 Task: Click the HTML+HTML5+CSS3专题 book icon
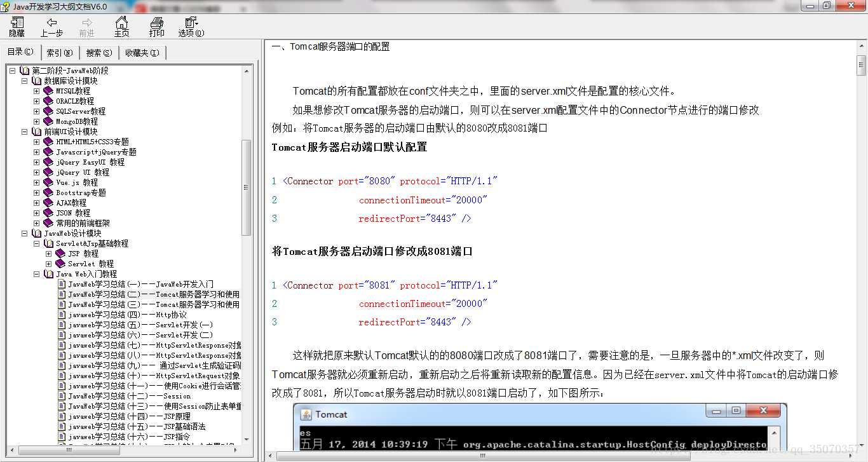48,142
